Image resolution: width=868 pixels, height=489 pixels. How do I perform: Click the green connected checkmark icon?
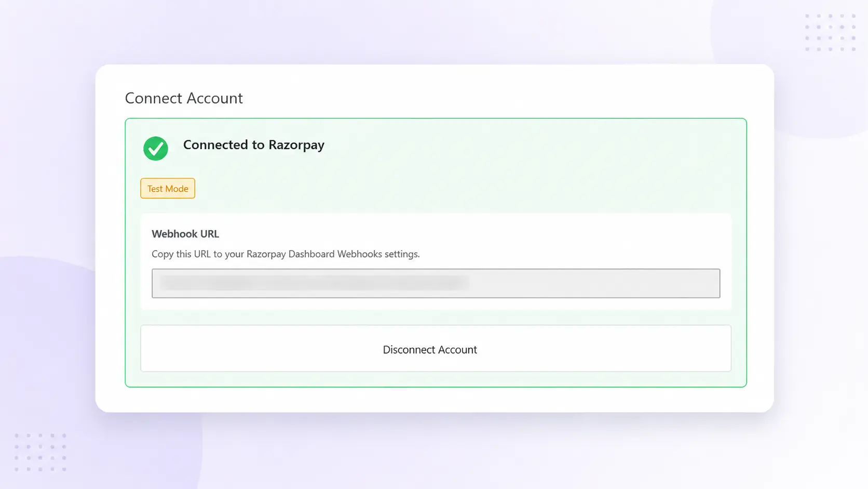(156, 149)
